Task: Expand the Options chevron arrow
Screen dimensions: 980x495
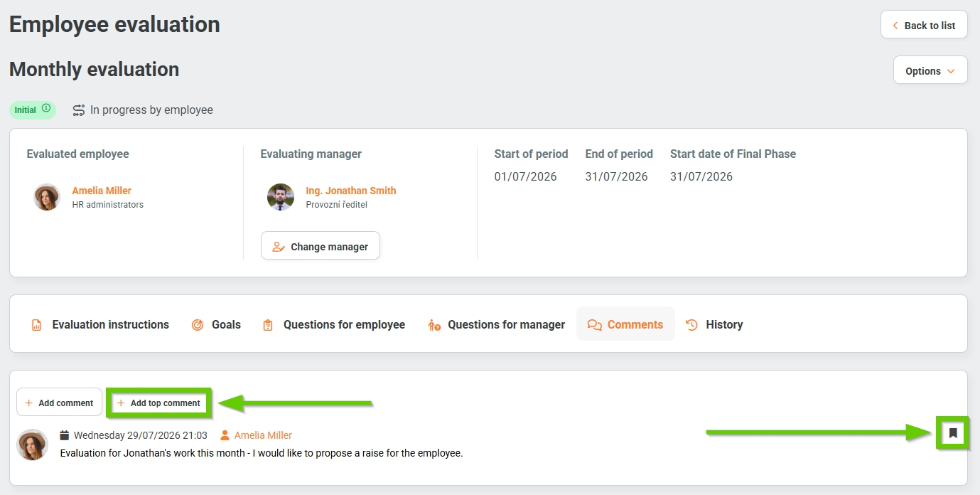Action: (x=951, y=71)
